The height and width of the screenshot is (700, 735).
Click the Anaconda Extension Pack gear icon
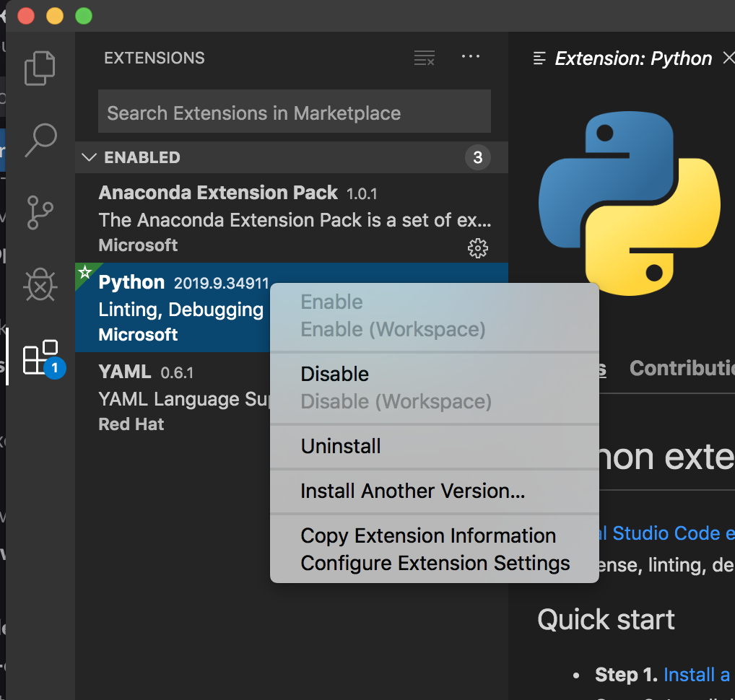(478, 248)
